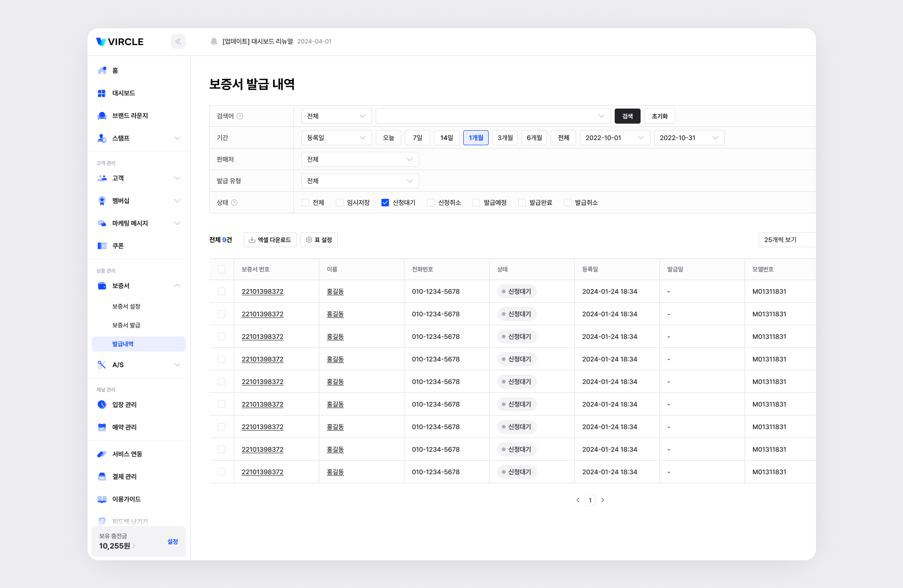Click the 엑셀 다운로드 button
The height and width of the screenshot is (588, 903).
[x=270, y=240]
